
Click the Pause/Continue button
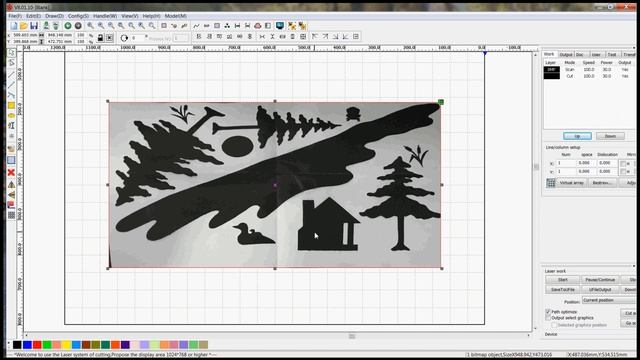click(x=600, y=280)
